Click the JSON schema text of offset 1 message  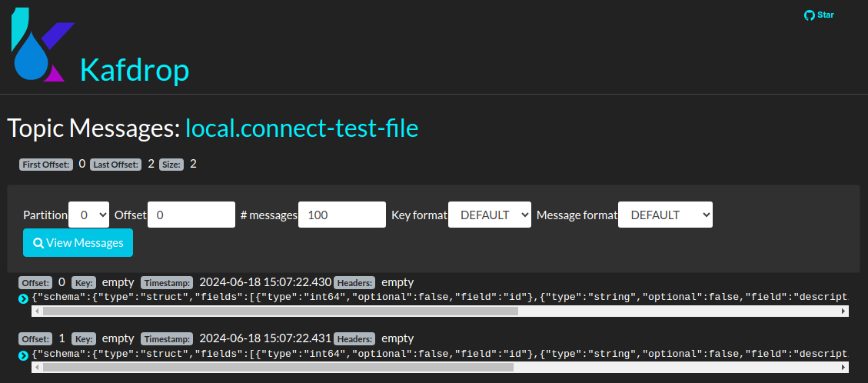point(440,355)
